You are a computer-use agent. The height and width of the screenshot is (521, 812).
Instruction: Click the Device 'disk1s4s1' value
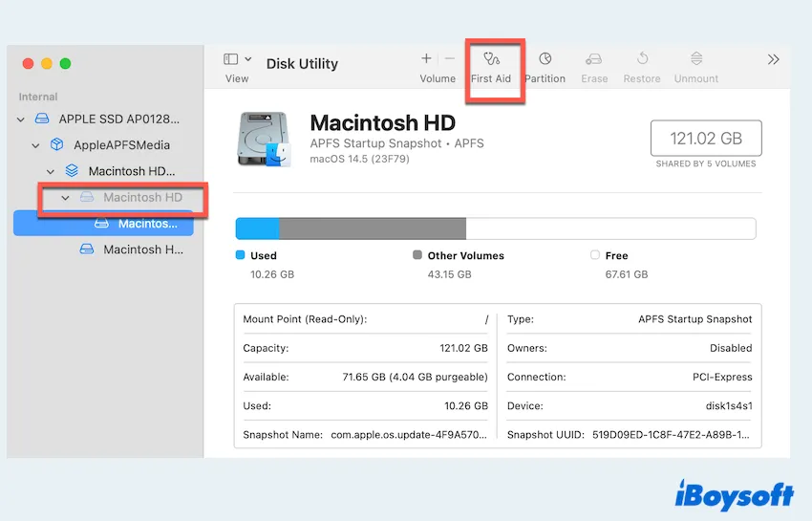729,406
